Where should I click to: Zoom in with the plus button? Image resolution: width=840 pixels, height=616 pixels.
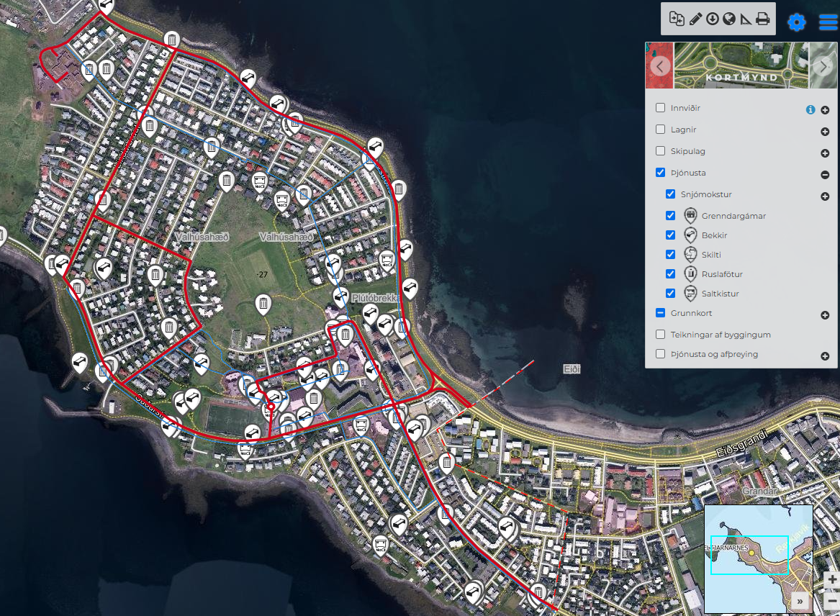[x=832, y=580]
